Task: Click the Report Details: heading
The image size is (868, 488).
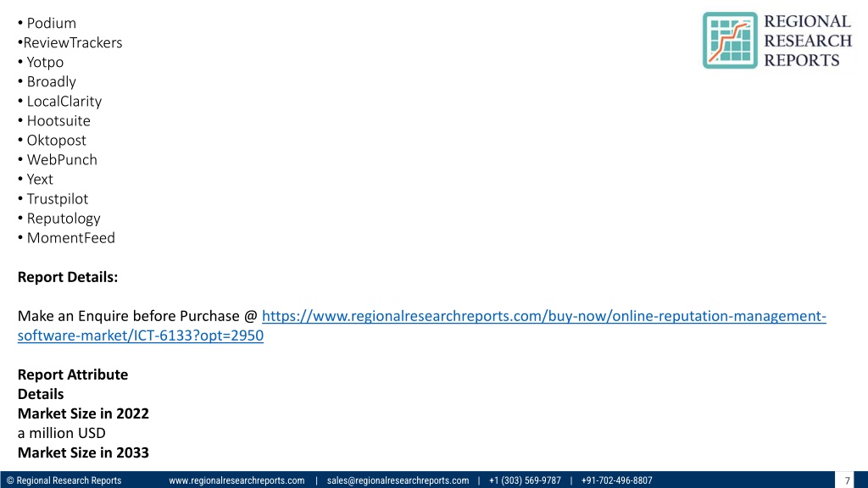Action: point(68,277)
